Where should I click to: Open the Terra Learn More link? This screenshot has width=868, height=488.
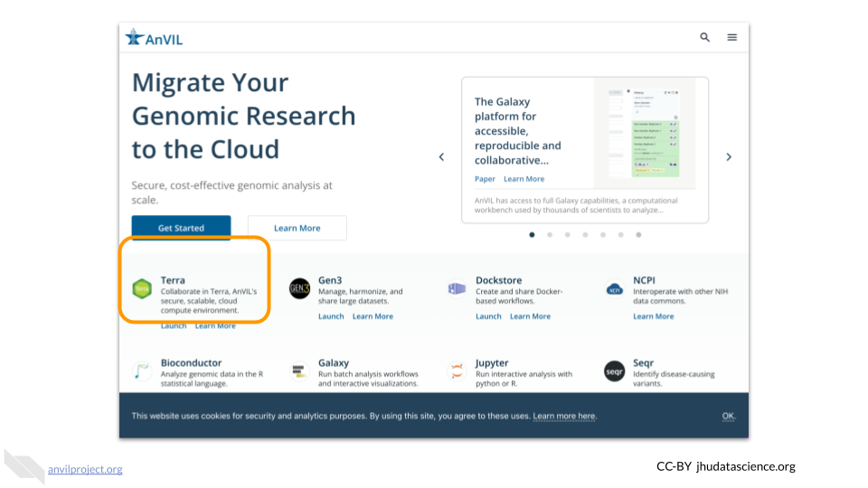click(x=215, y=326)
